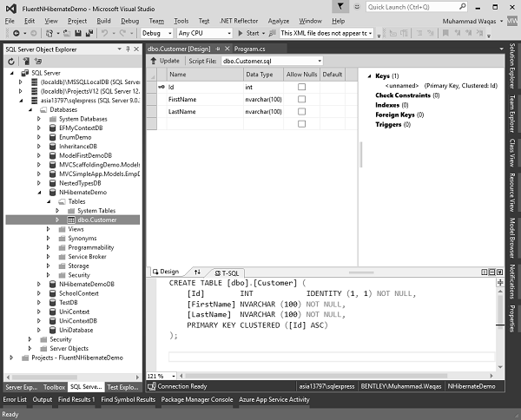Toggle Allow Nulls checkbox for Id column
This screenshot has height=420, width=521.
(301, 87)
